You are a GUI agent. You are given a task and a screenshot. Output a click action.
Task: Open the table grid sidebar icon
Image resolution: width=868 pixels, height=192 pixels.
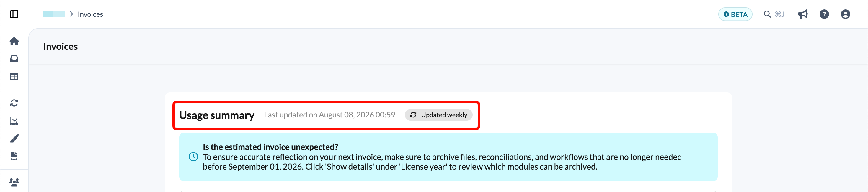coord(14,77)
